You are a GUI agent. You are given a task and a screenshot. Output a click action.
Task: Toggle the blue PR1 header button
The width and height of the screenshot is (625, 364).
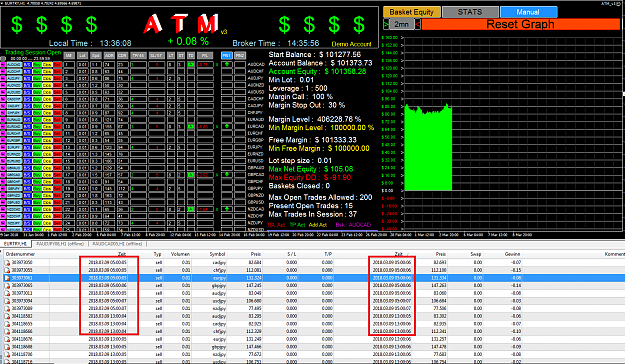(x=226, y=55)
